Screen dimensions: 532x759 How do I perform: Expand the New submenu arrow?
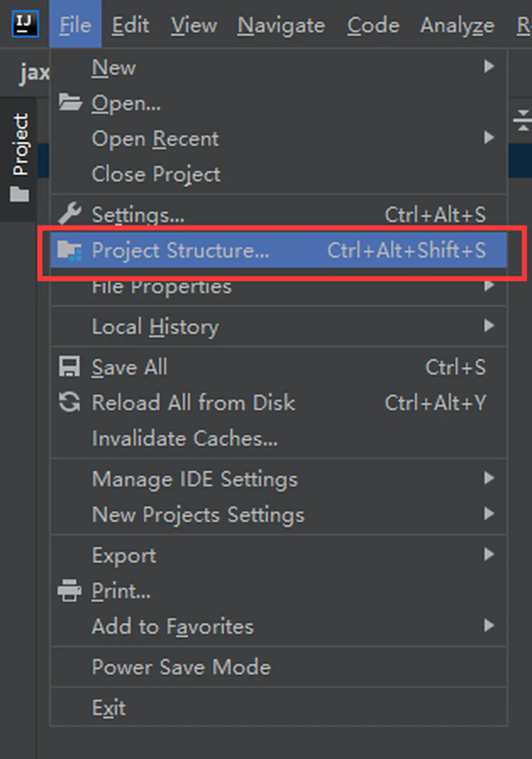pos(489,67)
